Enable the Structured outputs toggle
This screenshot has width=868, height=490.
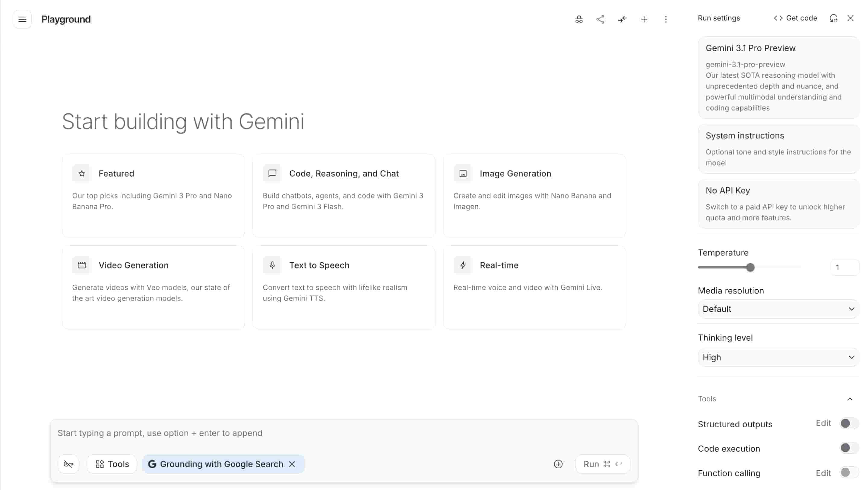click(848, 423)
